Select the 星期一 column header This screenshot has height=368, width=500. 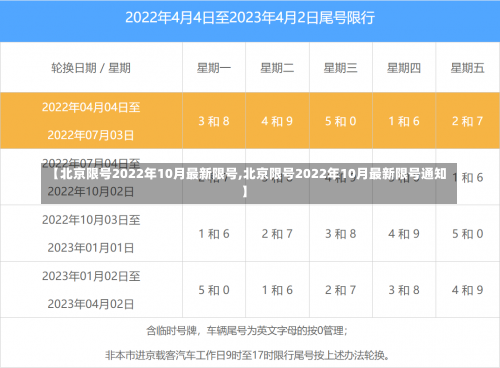click(x=214, y=68)
